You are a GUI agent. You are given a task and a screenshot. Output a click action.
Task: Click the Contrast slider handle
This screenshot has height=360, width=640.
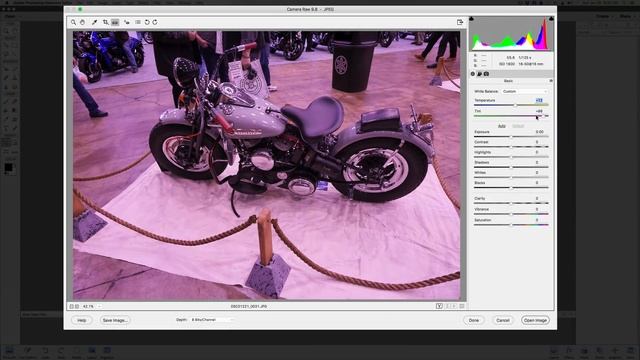(511, 147)
